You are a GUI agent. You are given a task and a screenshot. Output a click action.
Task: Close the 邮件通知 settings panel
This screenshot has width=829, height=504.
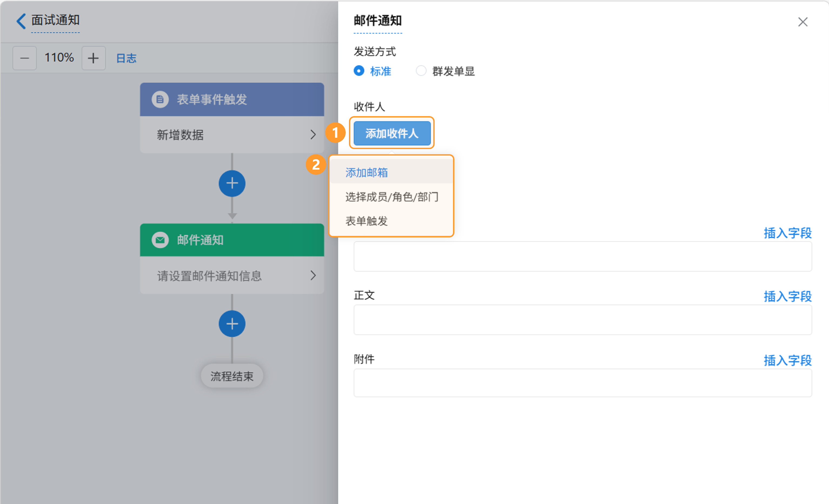tap(803, 22)
